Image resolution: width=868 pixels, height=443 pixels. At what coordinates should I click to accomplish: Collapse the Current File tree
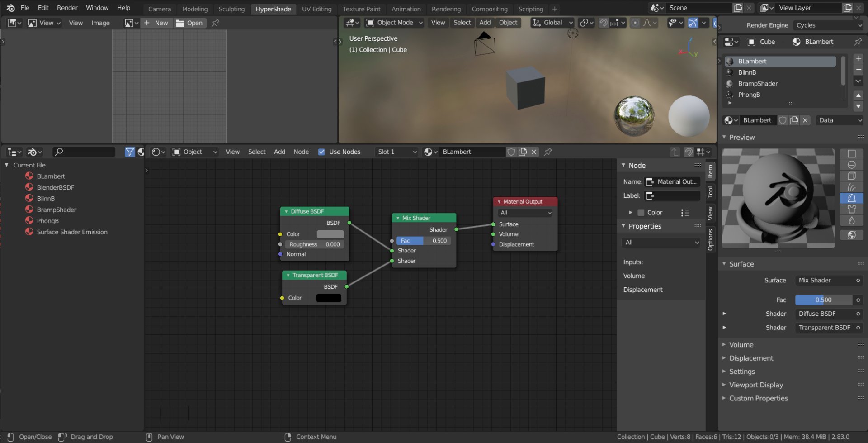[x=7, y=165]
